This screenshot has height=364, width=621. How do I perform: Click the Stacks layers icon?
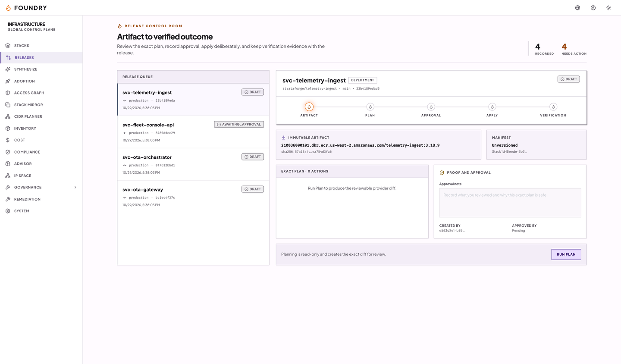point(8,46)
